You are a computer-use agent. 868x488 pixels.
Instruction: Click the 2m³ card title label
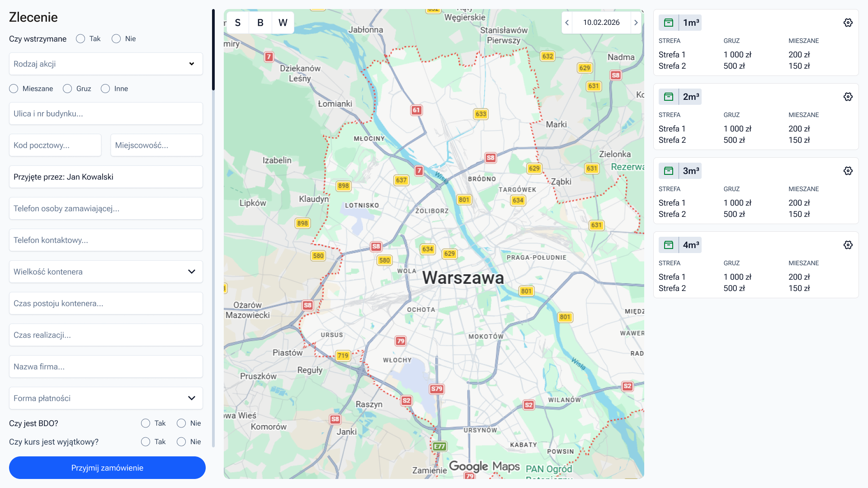point(691,97)
